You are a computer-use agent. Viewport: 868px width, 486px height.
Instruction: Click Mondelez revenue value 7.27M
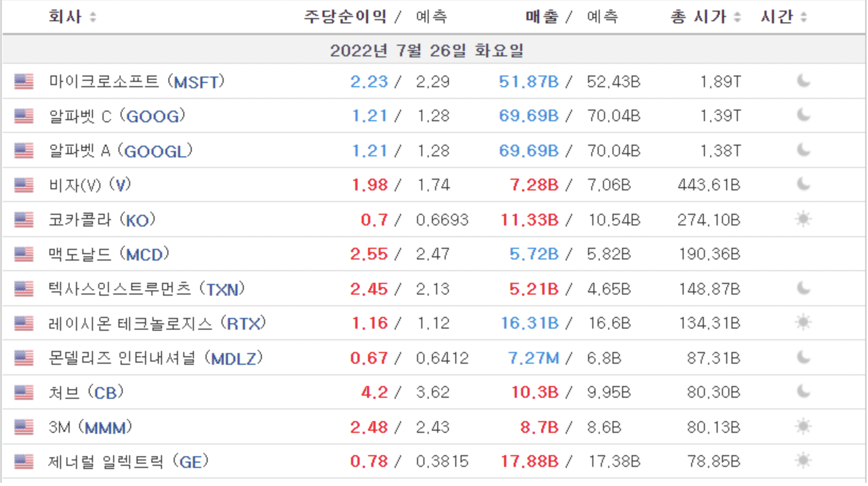(533, 358)
